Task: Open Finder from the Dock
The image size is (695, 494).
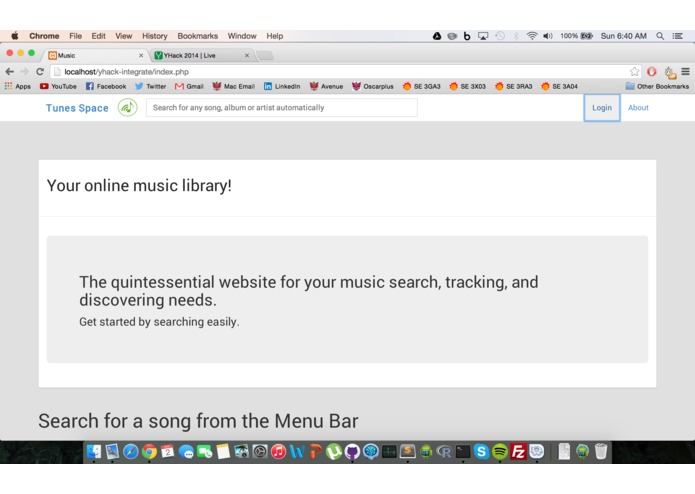Action: click(x=94, y=451)
